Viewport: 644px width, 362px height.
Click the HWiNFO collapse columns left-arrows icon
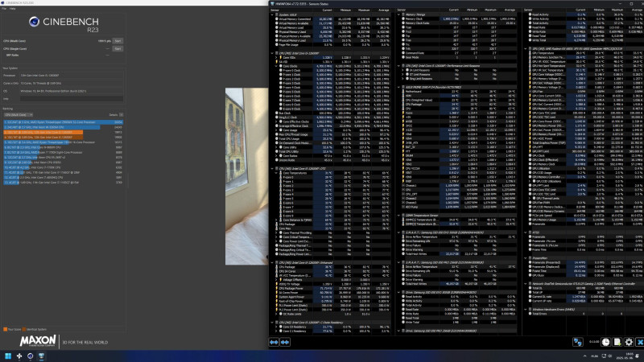click(274, 342)
